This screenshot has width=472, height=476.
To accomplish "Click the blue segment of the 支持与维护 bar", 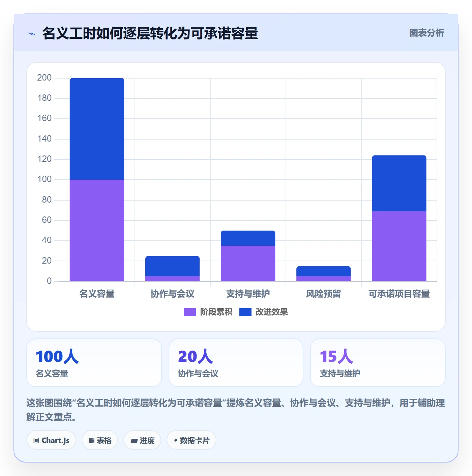I will click(248, 238).
